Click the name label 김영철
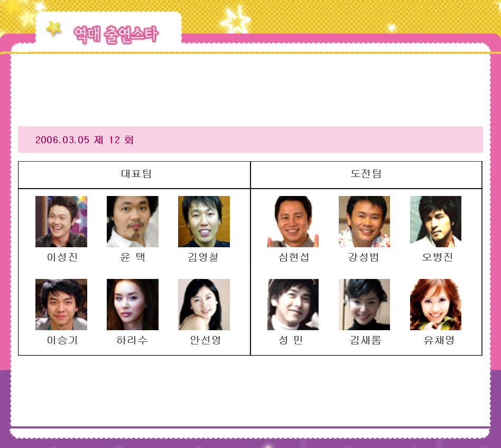This screenshot has width=501, height=448. click(x=203, y=257)
